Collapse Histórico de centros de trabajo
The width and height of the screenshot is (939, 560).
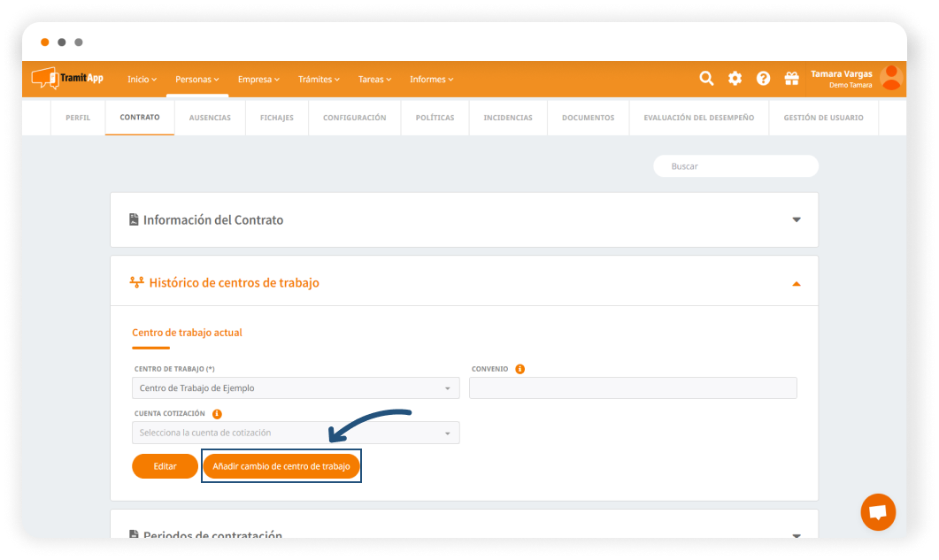pos(796,284)
